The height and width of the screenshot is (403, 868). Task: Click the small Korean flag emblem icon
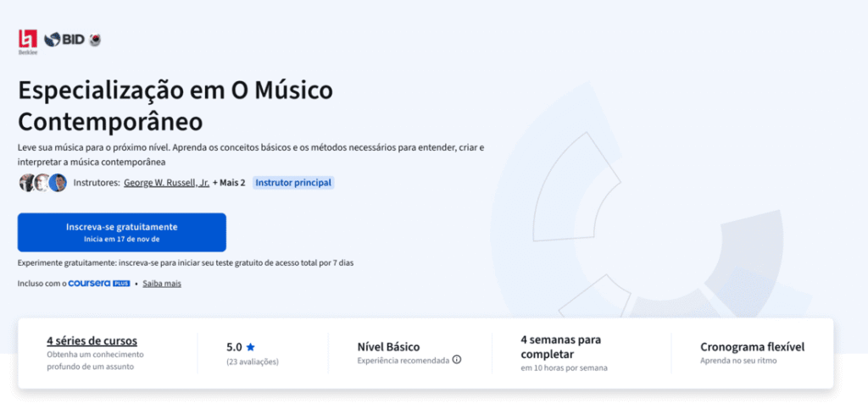click(x=95, y=40)
